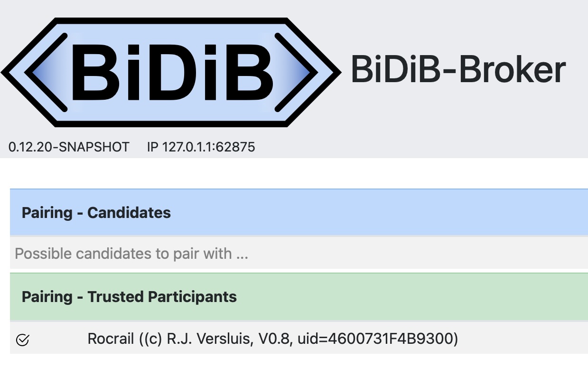588x378 pixels.
Task: Click the trusted checkmark icon beside Rocrail
Action: (23, 340)
